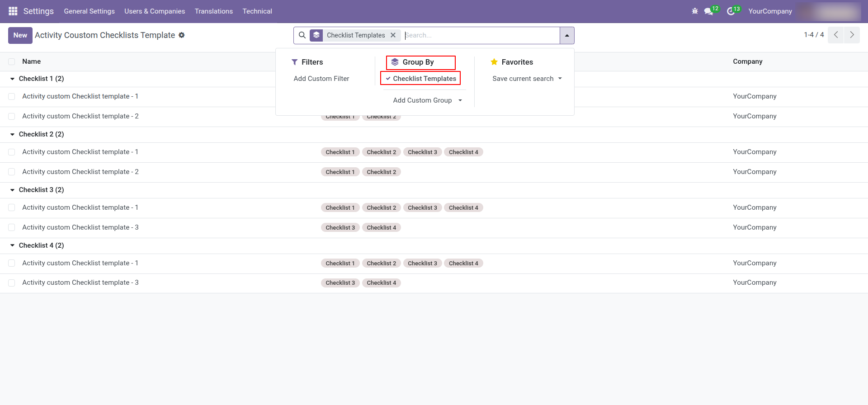Click the 1-4 / 4 pager counter
This screenshot has width=868, height=405.
(x=814, y=35)
